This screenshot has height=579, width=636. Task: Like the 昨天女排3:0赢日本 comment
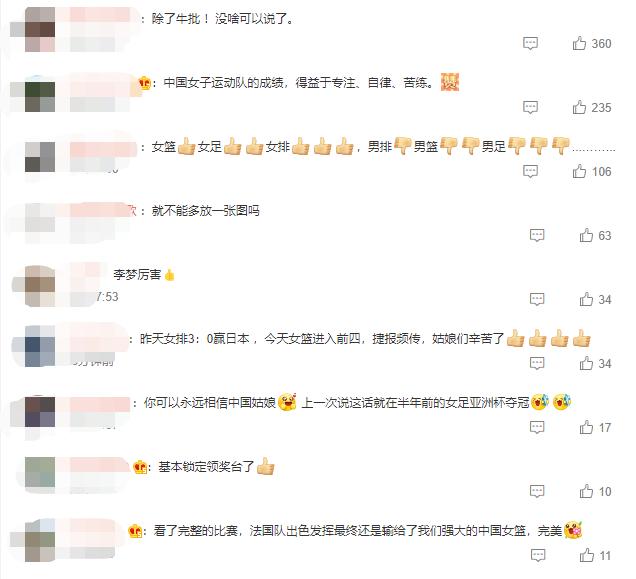pos(586,363)
